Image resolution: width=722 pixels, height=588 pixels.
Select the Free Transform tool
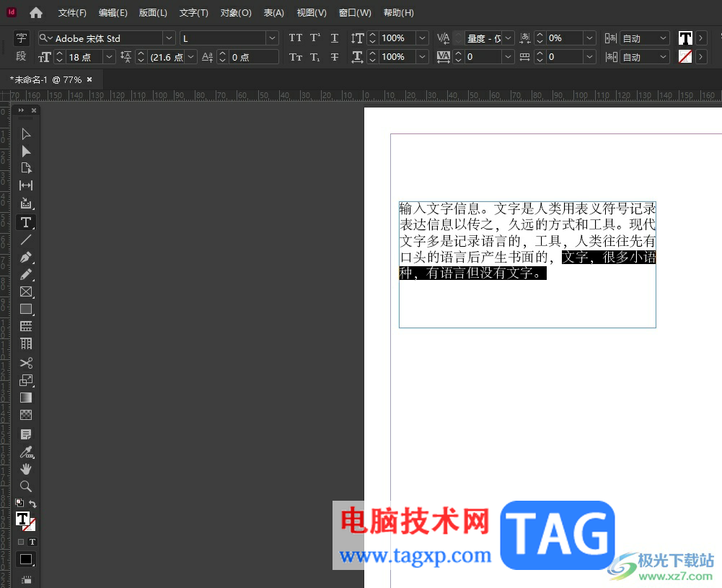[26, 380]
